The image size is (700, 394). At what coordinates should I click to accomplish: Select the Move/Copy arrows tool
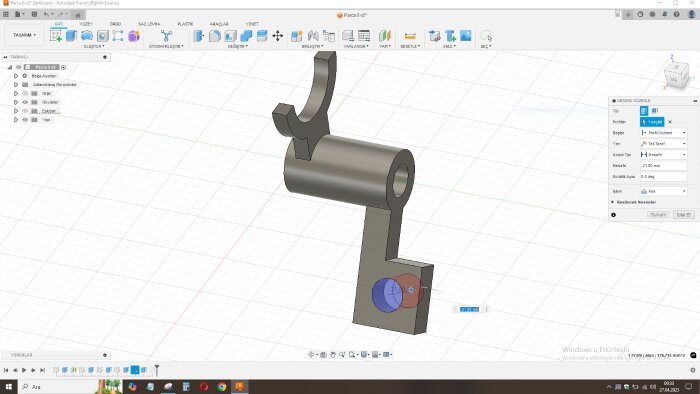click(278, 36)
